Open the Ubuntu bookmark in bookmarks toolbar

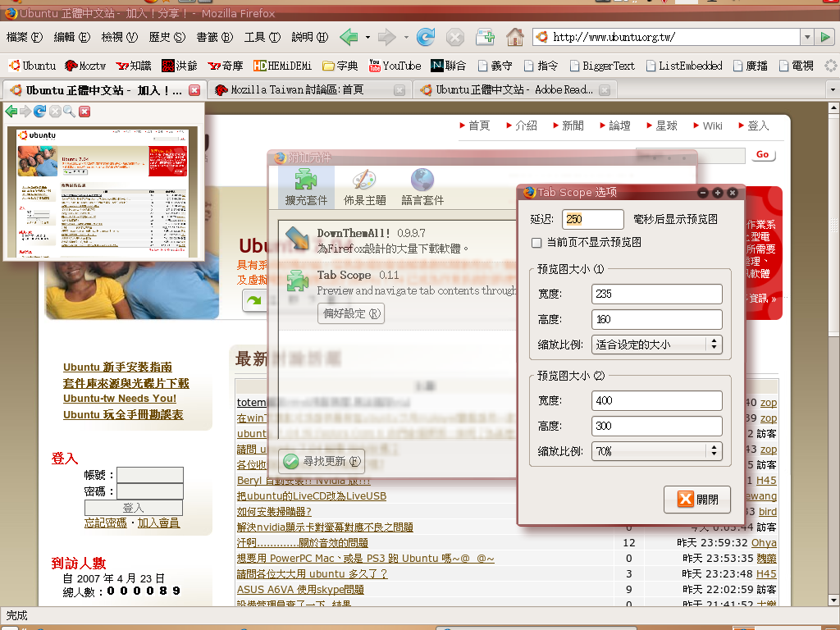pyautogui.click(x=32, y=66)
